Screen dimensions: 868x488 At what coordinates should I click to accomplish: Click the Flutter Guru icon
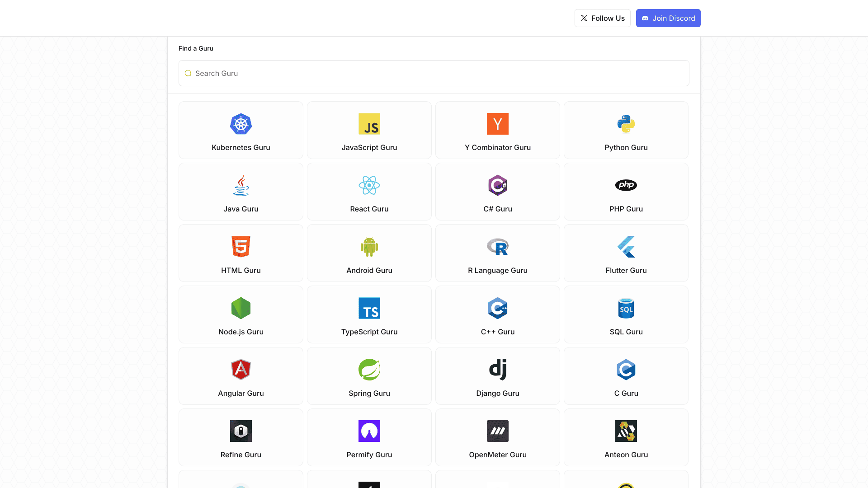point(626,247)
